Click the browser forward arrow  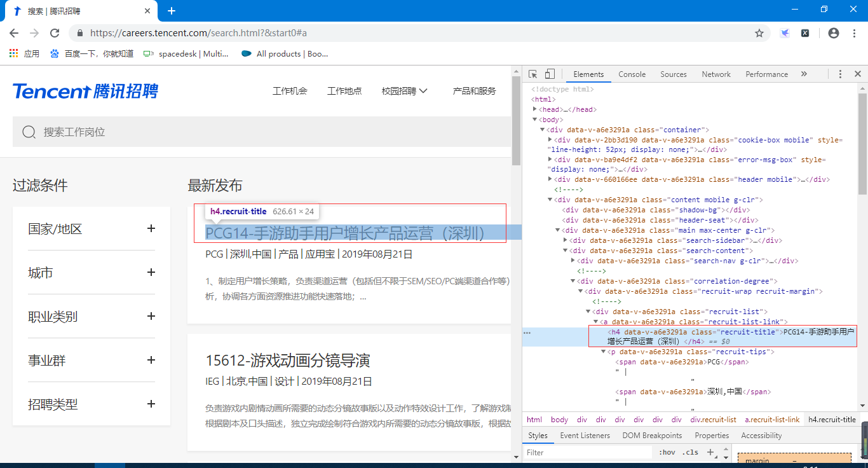(x=34, y=33)
